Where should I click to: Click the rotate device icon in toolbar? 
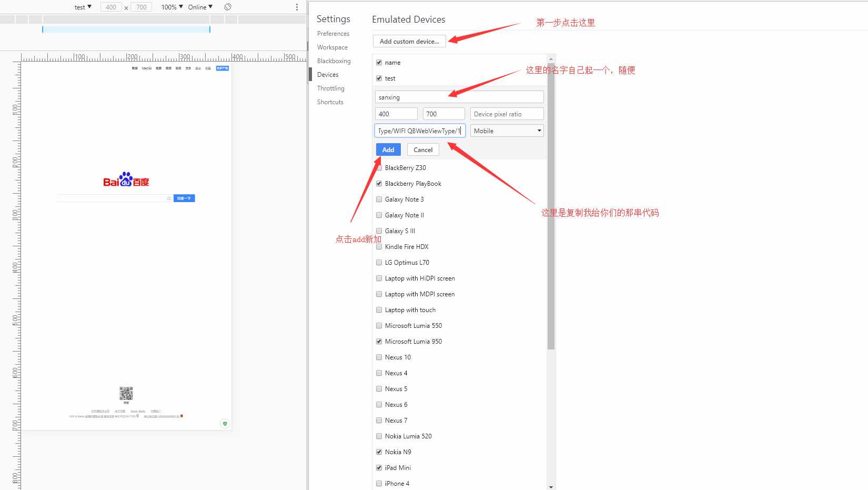(x=228, y=7)
